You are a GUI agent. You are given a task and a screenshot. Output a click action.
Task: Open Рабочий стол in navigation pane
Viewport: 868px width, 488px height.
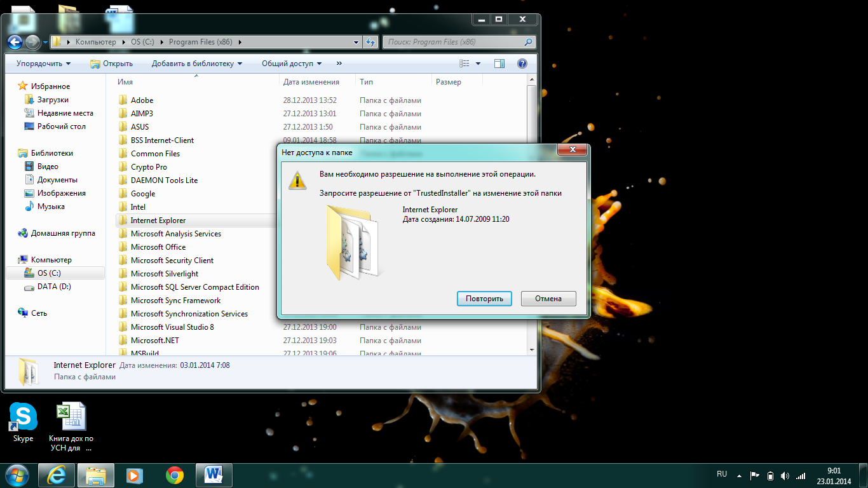[x=61, y=126]
